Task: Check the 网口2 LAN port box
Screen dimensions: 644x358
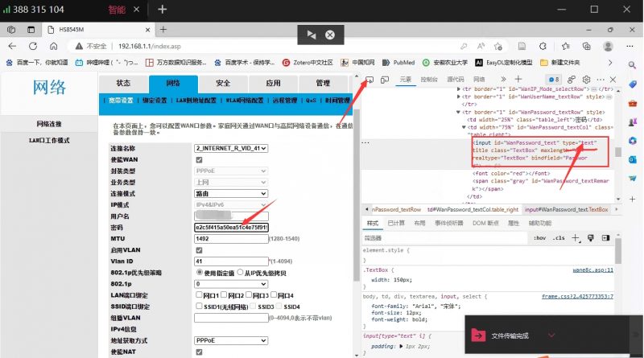Action: pos(224,294)
